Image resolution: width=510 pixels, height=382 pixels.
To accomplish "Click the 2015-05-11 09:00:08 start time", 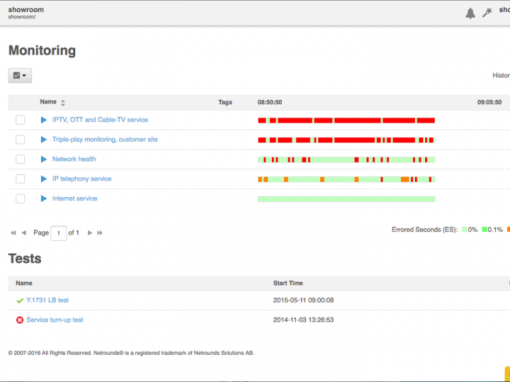I will [x=303, y=300].
